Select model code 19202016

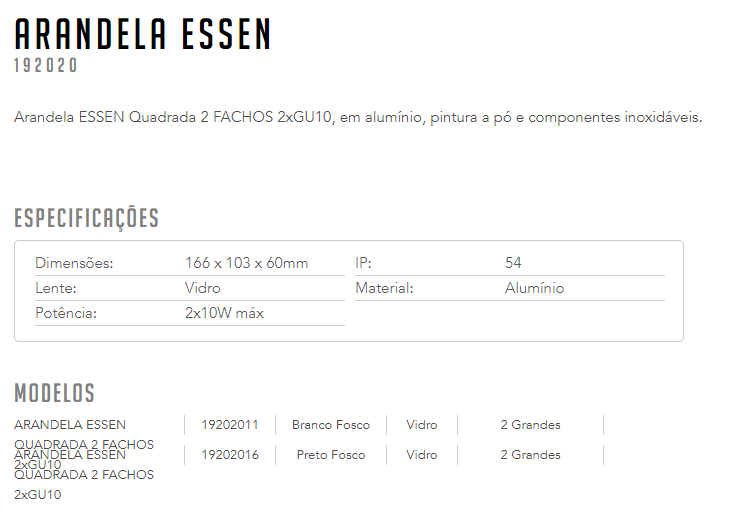[x=230, y=455]
